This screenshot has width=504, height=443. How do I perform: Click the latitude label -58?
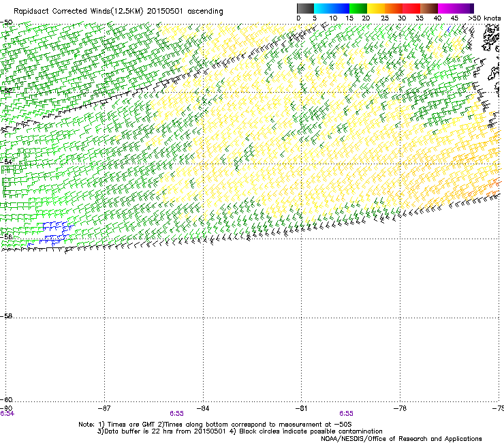pos(6,316)
